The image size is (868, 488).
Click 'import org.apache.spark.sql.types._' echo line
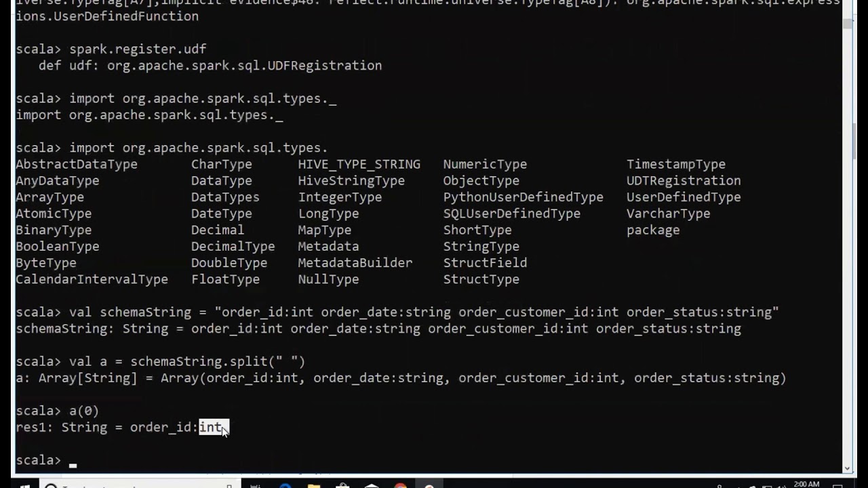coord(149,115)
